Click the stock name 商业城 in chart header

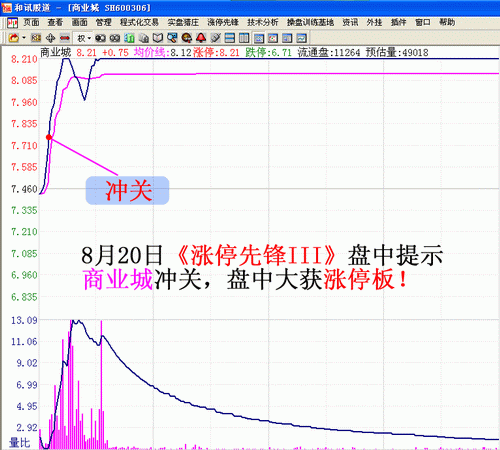click(55, 52)
